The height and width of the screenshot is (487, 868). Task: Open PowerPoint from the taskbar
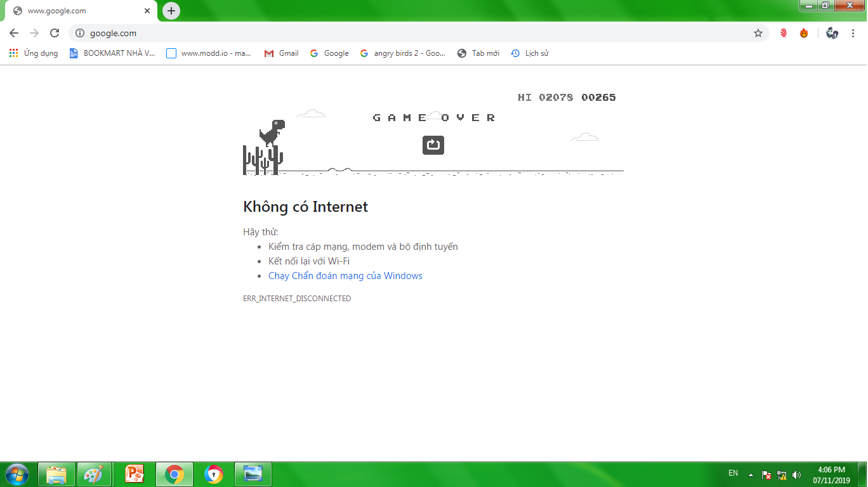[x=135, y=474]
